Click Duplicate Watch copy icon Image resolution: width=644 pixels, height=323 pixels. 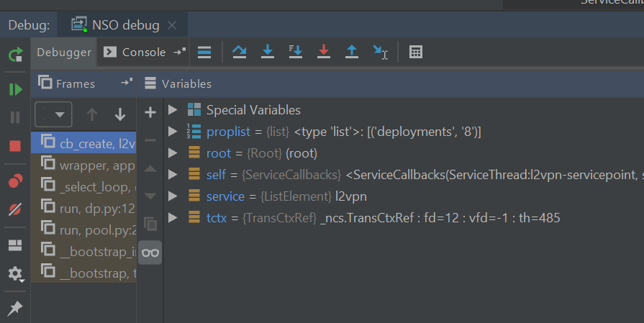click(x=150, y=224)
